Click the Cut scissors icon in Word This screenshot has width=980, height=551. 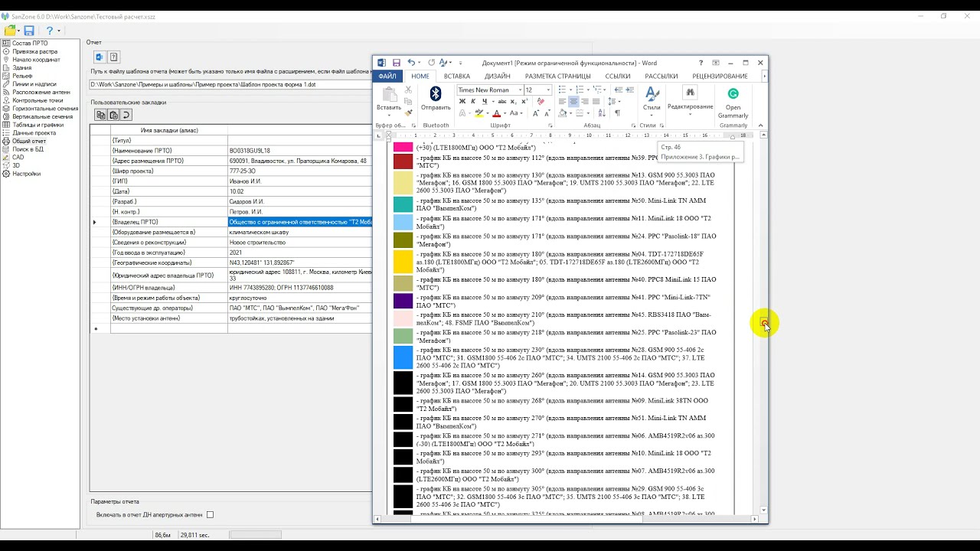tap(408, 90)
